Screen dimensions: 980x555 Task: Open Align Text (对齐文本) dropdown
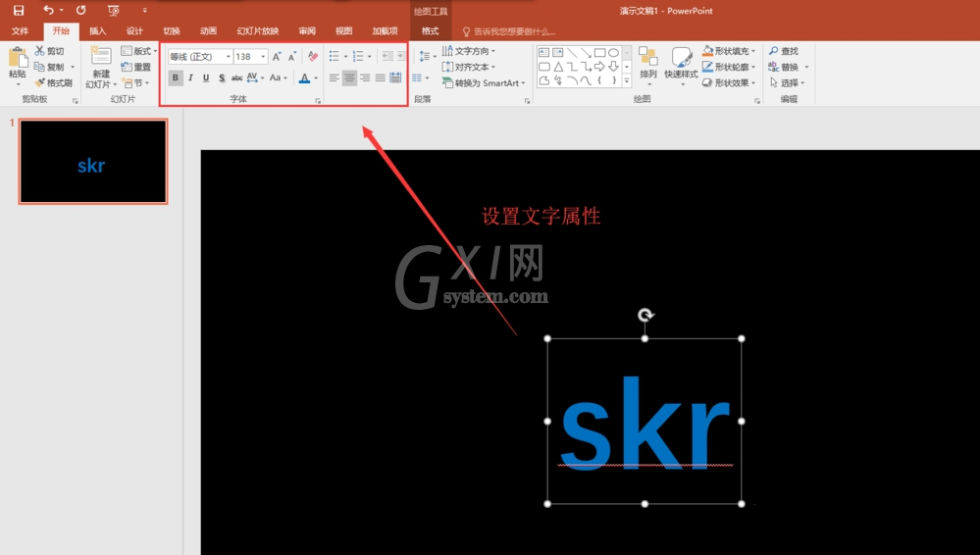point(469,67)
